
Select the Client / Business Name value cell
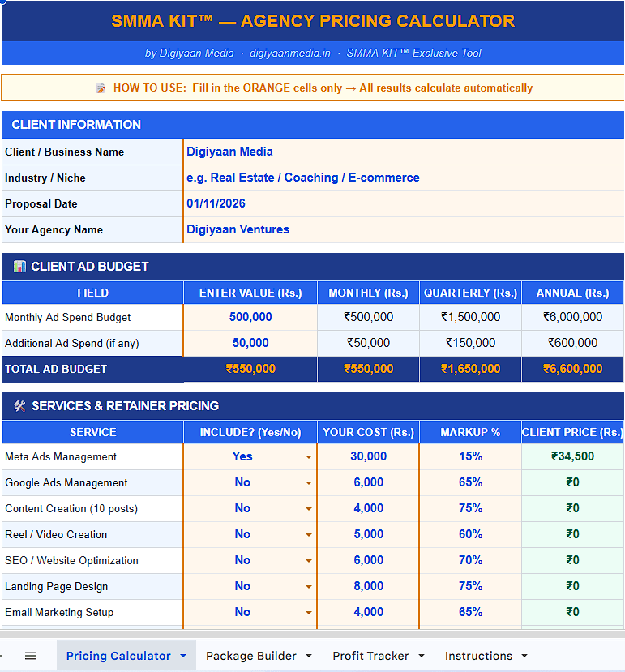(404, 152)
